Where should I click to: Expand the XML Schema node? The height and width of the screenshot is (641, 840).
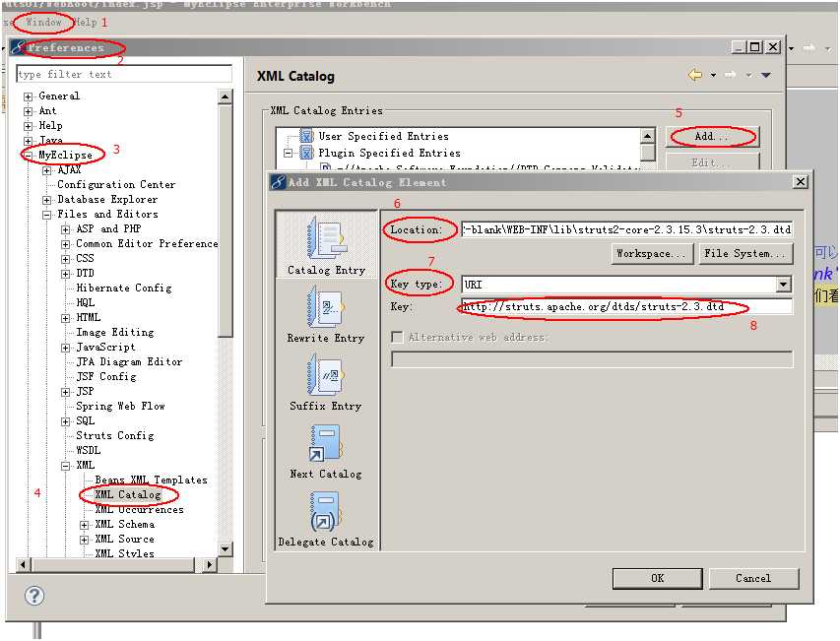pos(84,526)
